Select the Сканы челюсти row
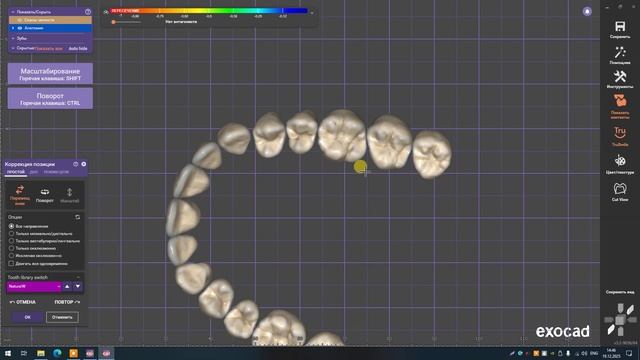The image size is (640, 360). (x=50, y=20)
